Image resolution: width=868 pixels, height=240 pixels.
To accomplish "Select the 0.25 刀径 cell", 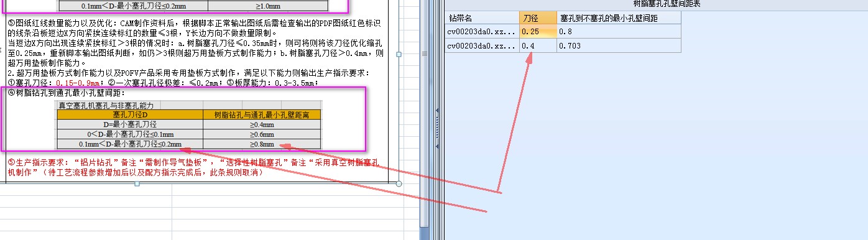I will tap(538, 32).
